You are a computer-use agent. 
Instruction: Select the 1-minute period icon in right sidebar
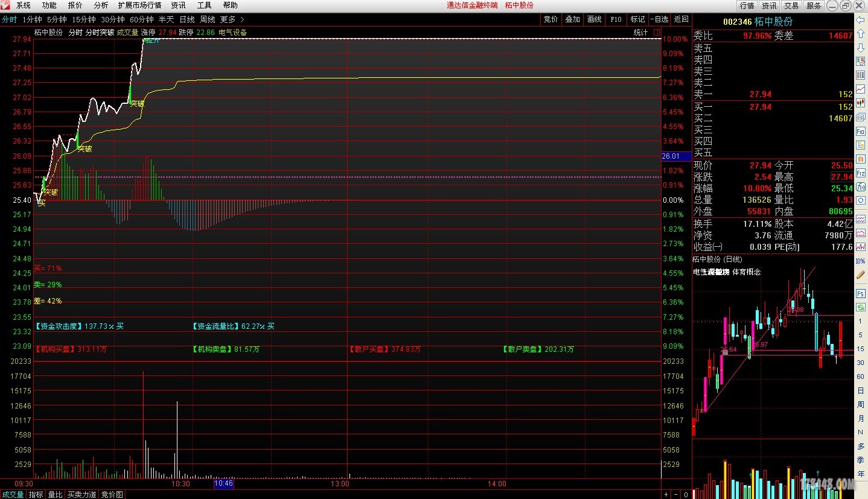point(860,321)
